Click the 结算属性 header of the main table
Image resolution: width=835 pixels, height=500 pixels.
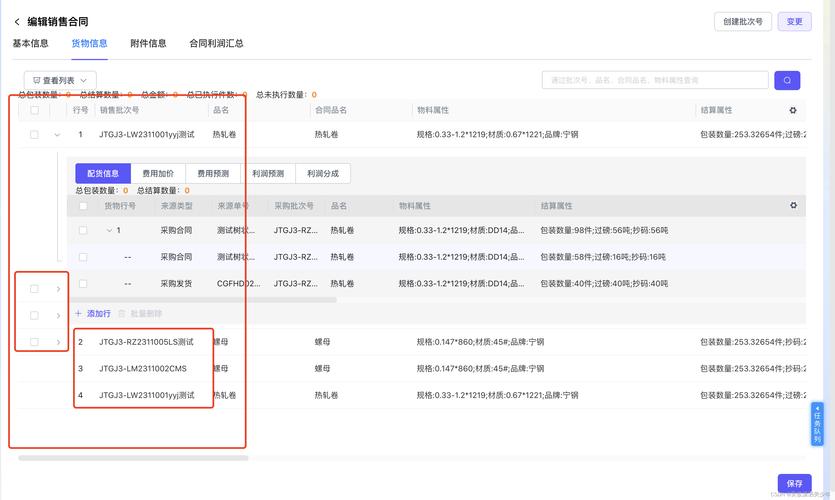[x=716, y=110]
